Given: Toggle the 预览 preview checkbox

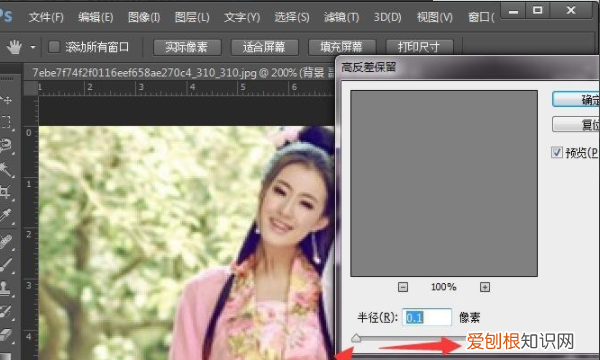Looking at the screenshot, I should [556, 152].
